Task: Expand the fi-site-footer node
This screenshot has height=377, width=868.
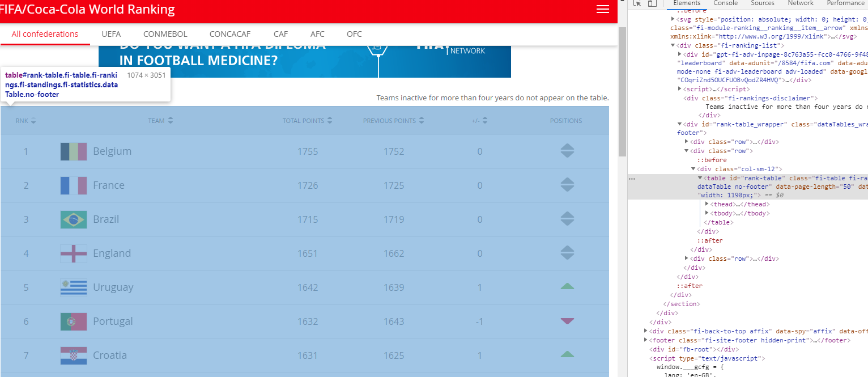Action: pos(646,340)
